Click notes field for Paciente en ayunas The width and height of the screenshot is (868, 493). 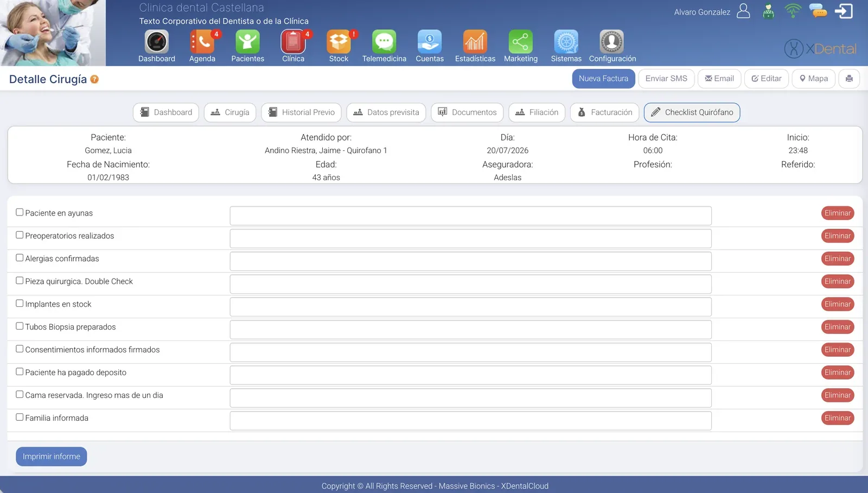(x=471, y=216)
